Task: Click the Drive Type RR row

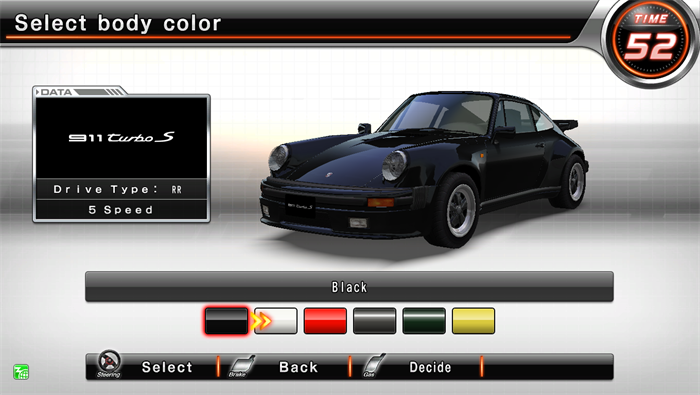Action: [x=121, y=189]
